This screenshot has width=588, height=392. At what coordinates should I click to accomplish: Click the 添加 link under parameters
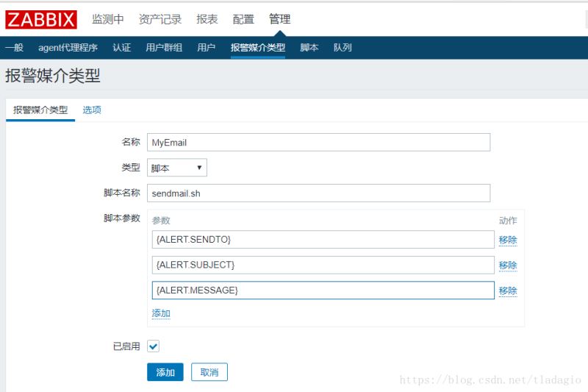(x=161, y=313)
